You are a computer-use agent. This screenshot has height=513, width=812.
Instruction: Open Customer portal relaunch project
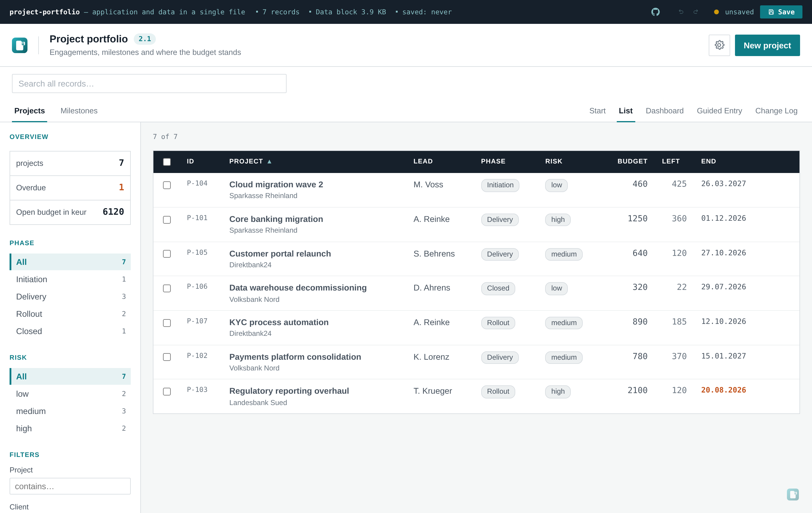(280, 254)
